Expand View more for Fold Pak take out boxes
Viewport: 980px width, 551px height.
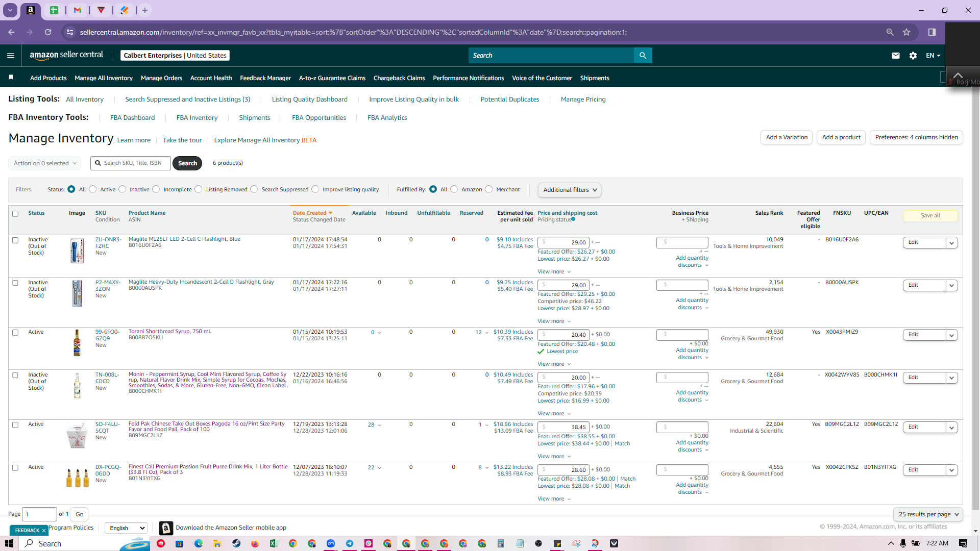click(554, 457)
